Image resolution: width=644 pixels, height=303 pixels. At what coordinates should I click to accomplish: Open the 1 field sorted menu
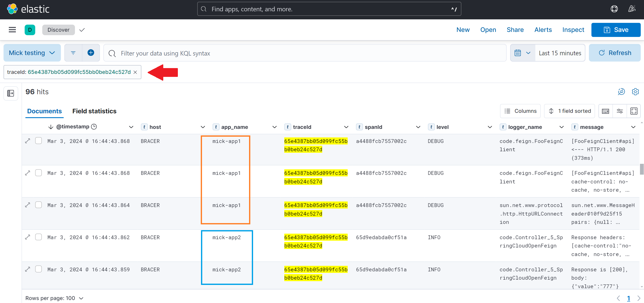(x=569, y=111)
